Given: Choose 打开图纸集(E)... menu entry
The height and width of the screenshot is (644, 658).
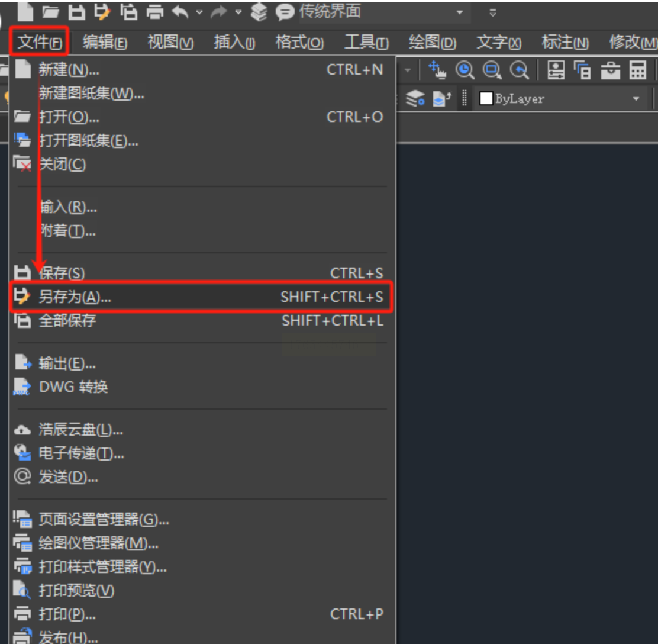Looking at the screenshot, I should point(202,141).
